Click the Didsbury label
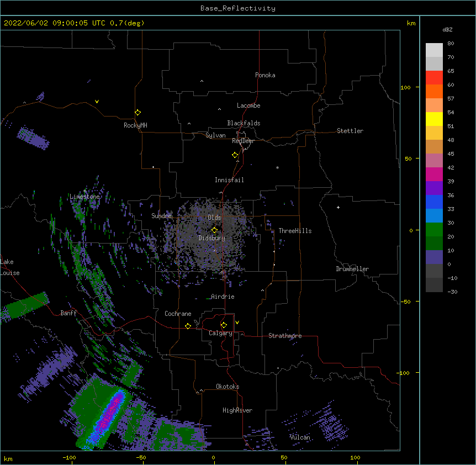476x465 pixels. pos(212,238)
